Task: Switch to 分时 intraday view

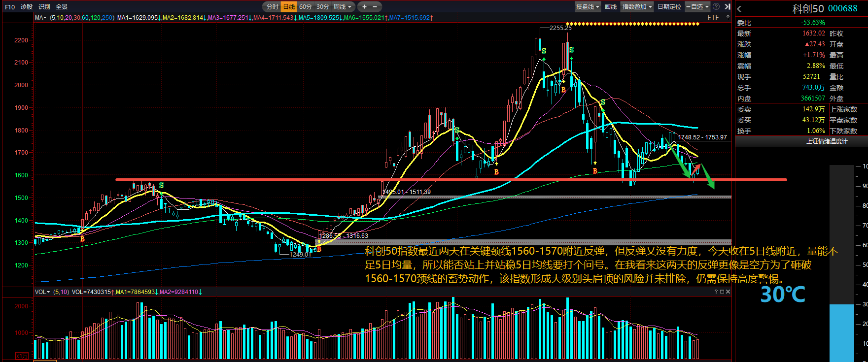Action: coord(272,7)
